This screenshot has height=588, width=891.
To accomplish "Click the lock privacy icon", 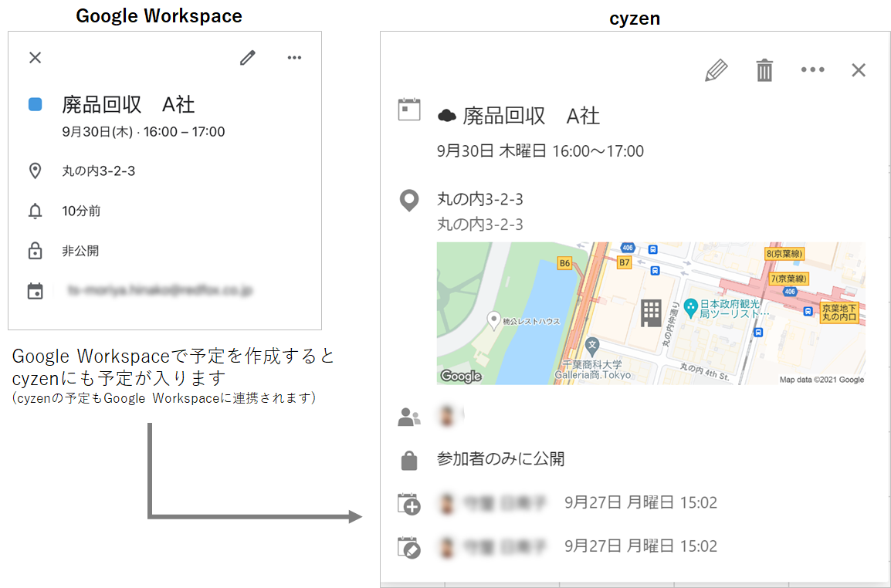I will point(36,251).
